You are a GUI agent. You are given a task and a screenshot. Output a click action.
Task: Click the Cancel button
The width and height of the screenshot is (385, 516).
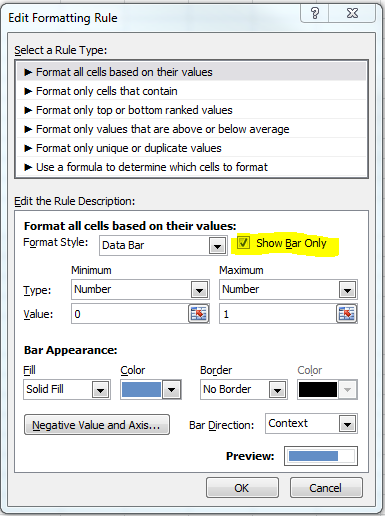pyautogui.click(x=326, y=488)
